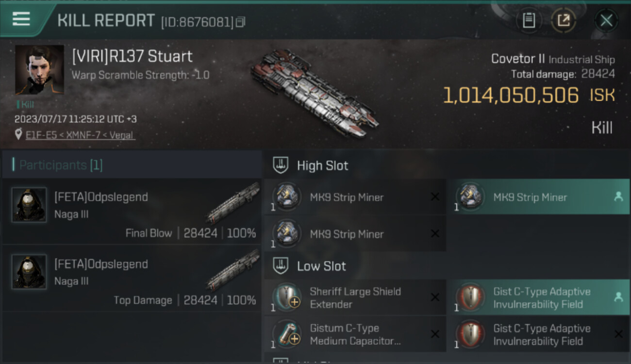631x364 pixels.
Task: Click the Low Slot section header
Action: point(321,266)
